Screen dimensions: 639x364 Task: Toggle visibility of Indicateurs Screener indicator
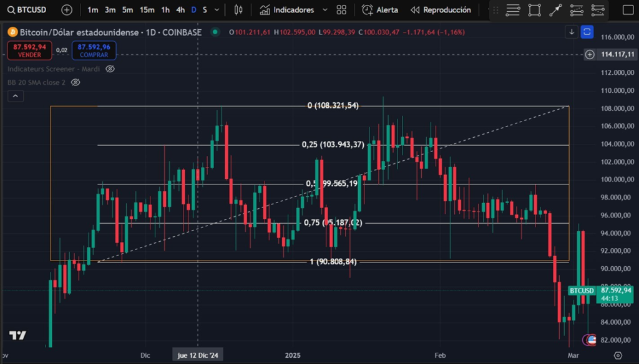pos(110,69)
